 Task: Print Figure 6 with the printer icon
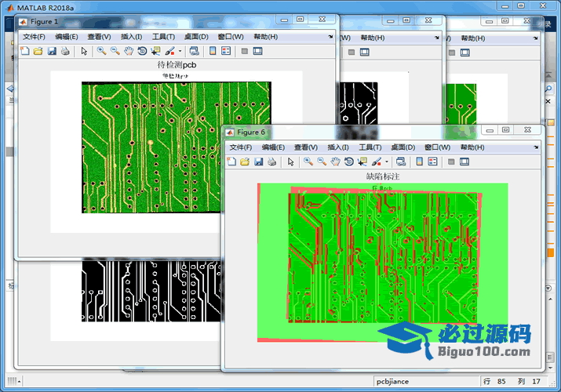click(x=271, y=162)
